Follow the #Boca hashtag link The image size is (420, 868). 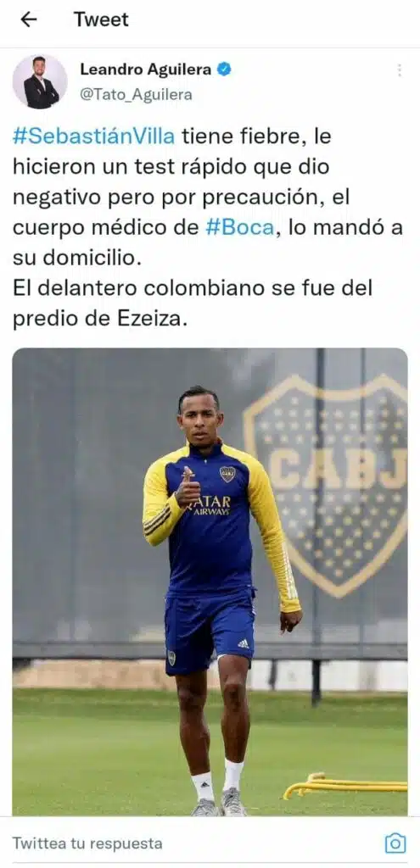240,228
